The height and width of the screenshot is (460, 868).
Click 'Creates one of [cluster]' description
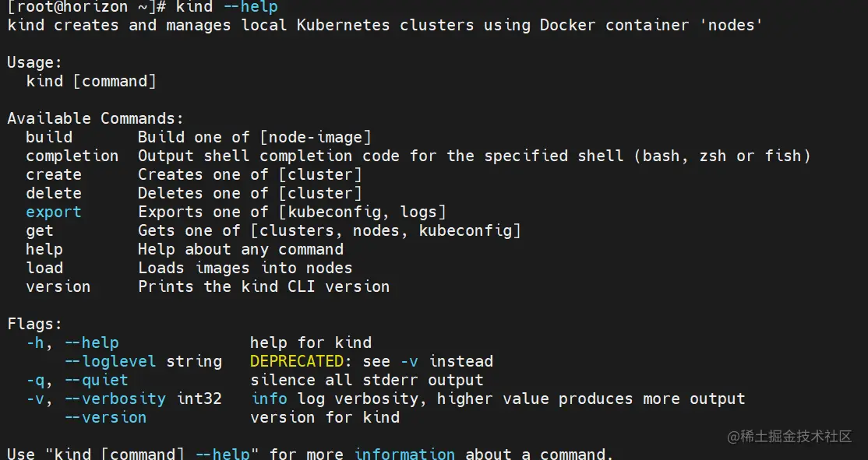click(x=249, y=174)
